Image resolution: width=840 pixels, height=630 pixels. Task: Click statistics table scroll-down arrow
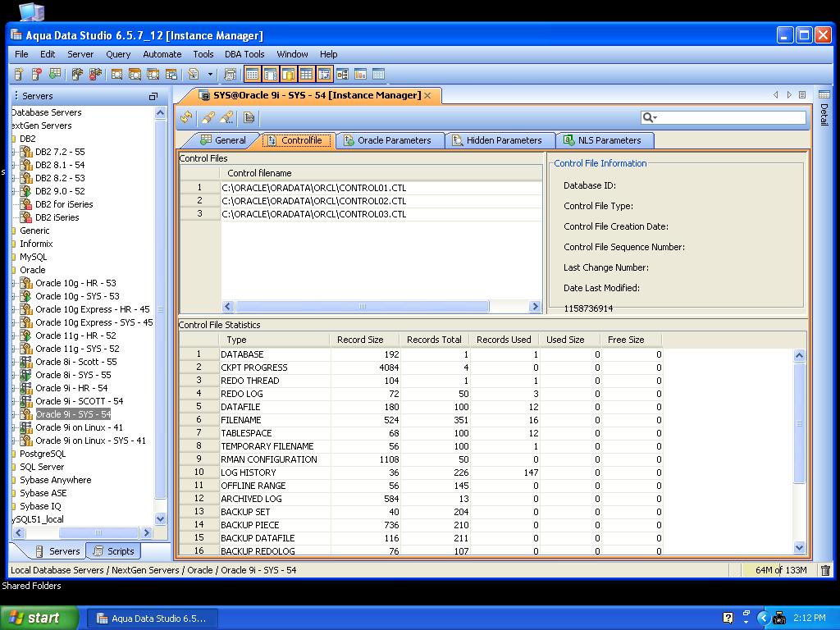799,547
